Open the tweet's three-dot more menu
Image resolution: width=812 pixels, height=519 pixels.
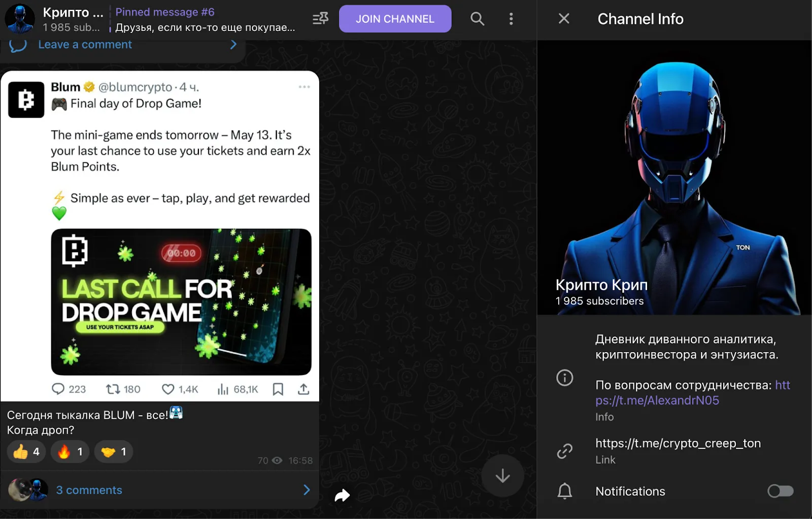(304, 87)
